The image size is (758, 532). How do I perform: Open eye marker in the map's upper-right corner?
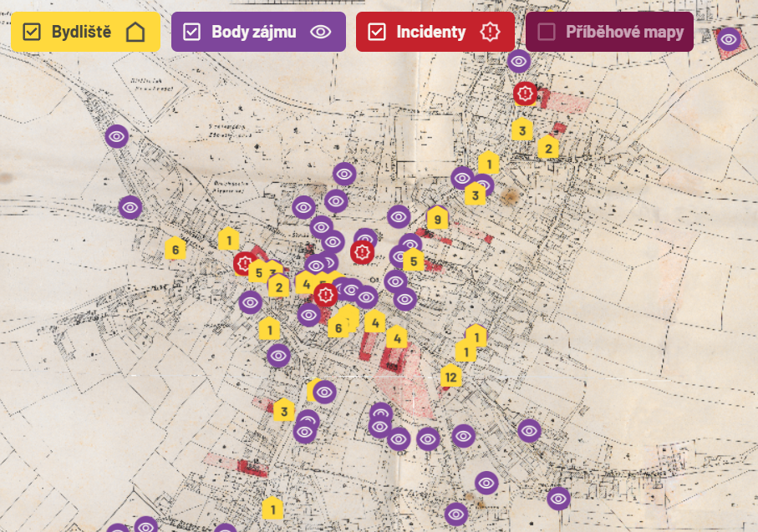point(729,38)
